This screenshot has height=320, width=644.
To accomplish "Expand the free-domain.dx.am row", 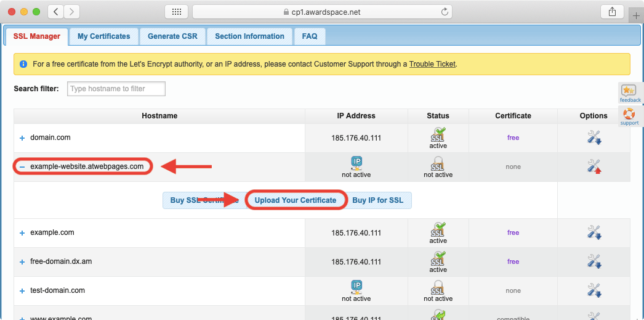I will pyautogui.click(x=22, y=262).
